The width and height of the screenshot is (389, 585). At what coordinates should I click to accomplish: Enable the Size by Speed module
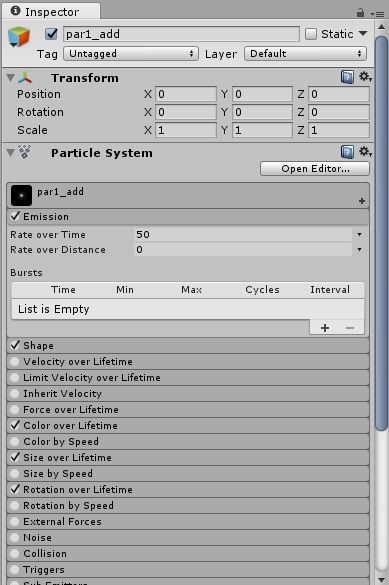coord(15,473)
